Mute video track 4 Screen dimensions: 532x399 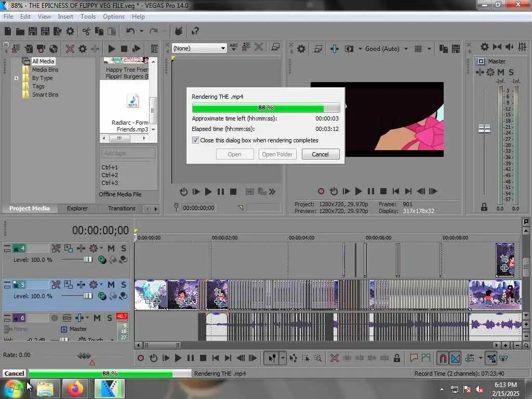(111, 249)
